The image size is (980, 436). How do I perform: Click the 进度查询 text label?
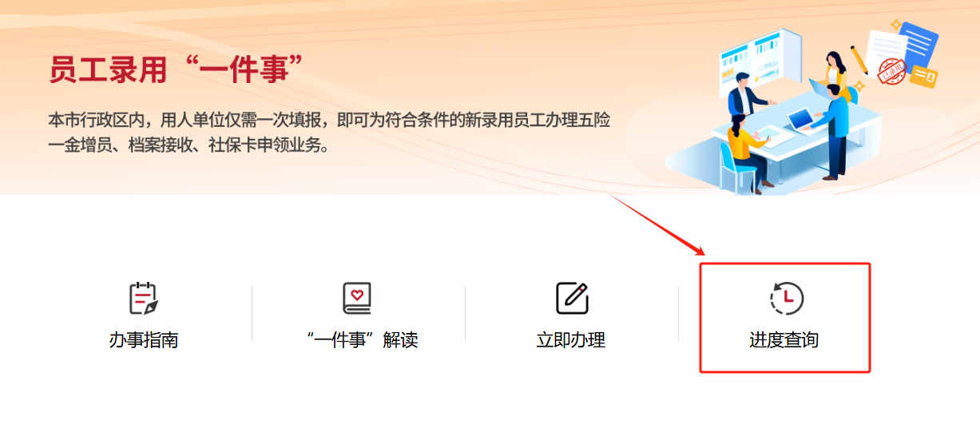click(784, 340)
